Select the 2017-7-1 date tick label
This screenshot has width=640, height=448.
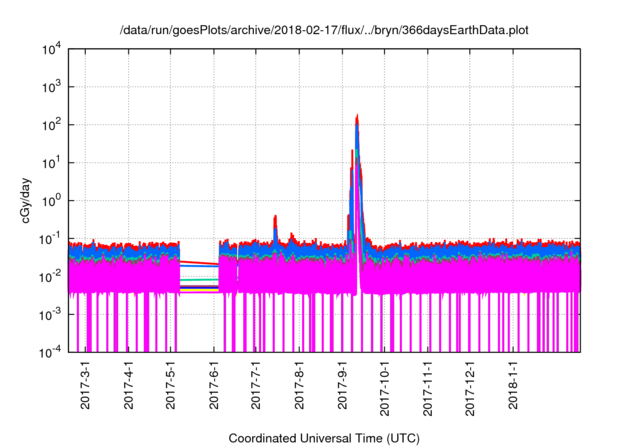256,386
